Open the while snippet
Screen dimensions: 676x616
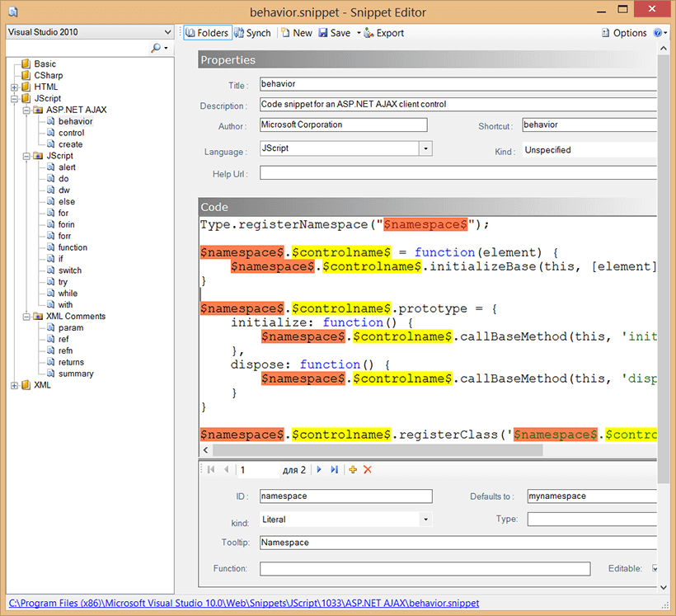point(68,294)
